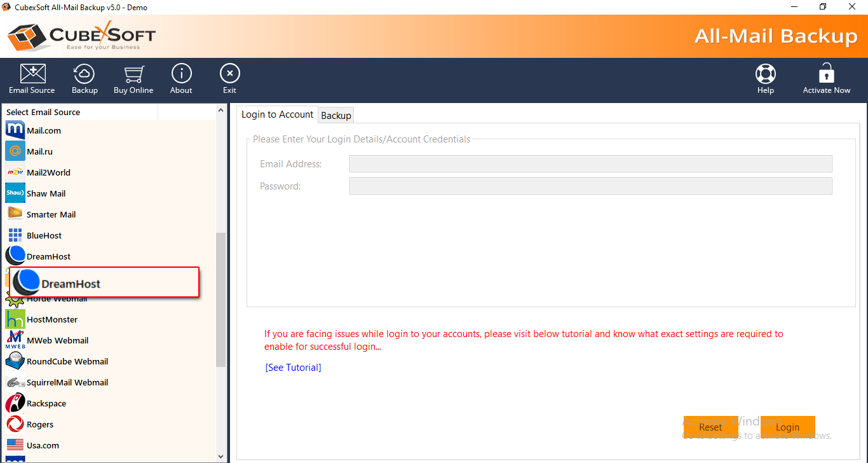
Task: Switch to the Login to Account tab
Action: (277, 114)
